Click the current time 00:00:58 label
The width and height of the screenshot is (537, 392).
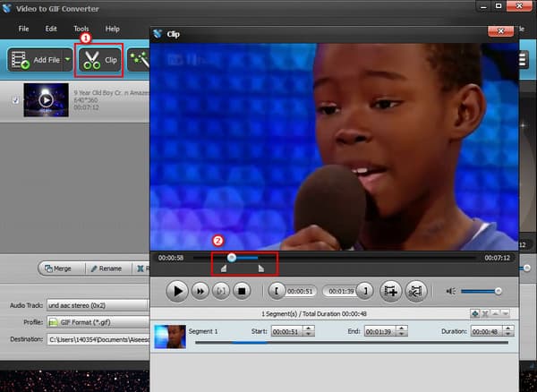pos(171,258)
